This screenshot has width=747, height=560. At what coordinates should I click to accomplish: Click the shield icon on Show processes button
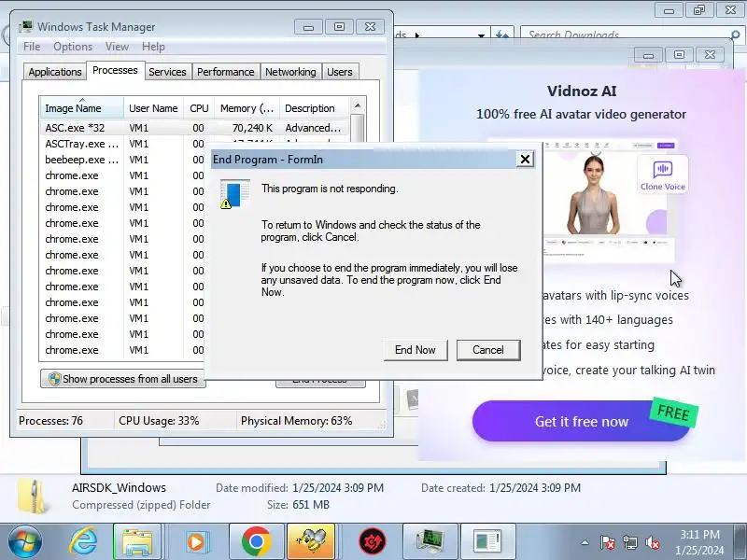pos(54,379)
